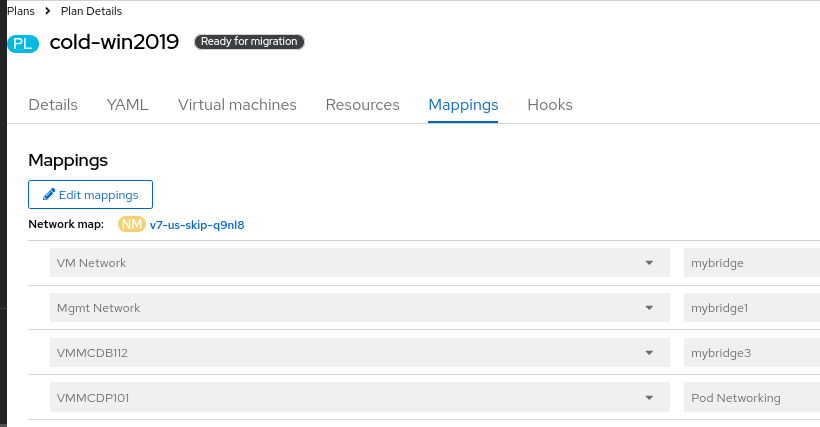
Task: Open the v7-us-skip-q9nl8 network map link
Action: [x=197, y=225]
